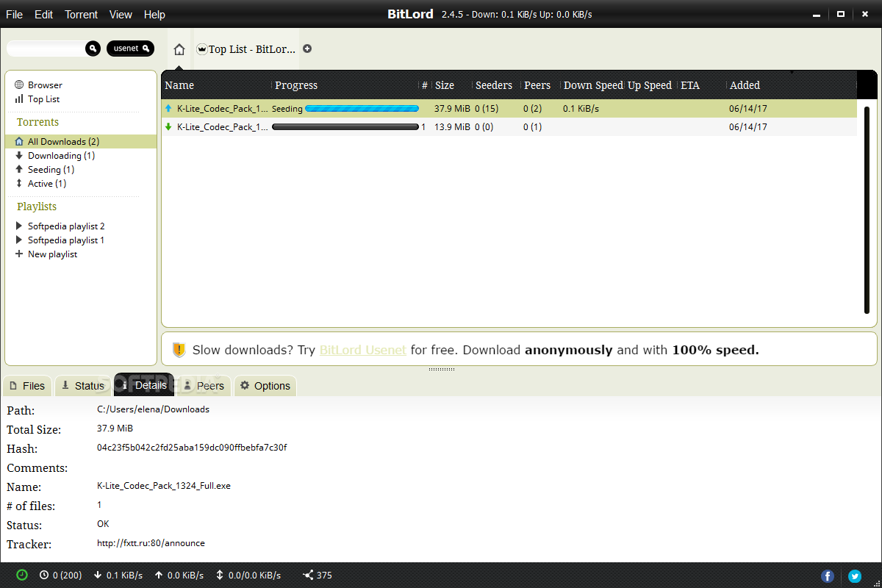882x588 pixels.
Task: Click the Top List bar chart icon
Action: tap(20, 98)
